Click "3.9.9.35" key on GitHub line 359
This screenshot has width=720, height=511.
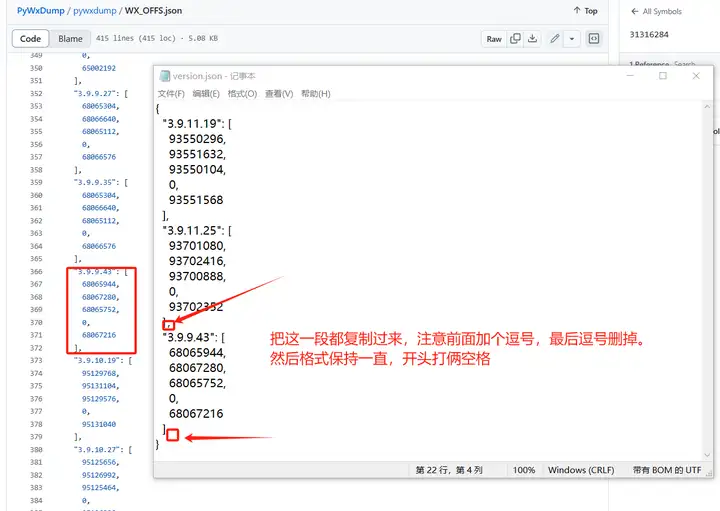94,182
